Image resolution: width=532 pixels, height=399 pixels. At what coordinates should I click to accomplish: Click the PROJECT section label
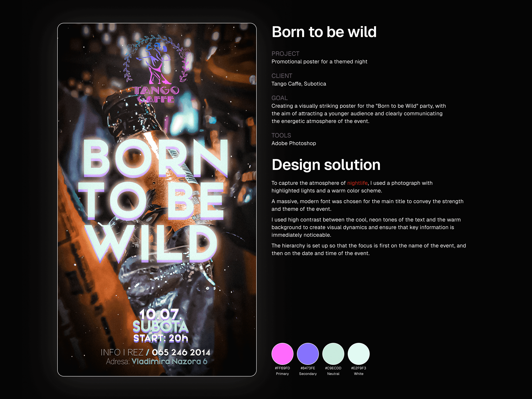coord(285,54)
